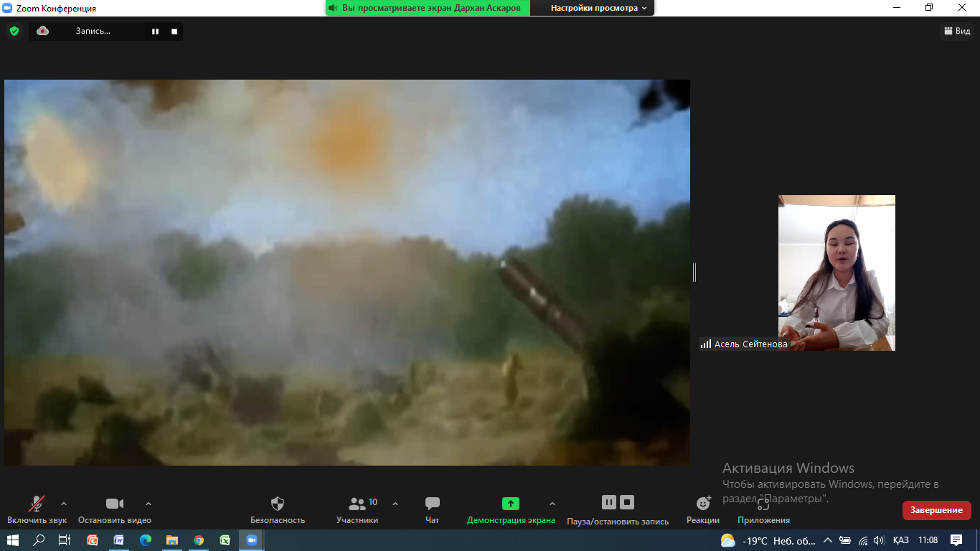This screenshot has height=551, width=980.
Task: Click the red Завершение end button
Action: pyautogui.click(x=936, y=510)
